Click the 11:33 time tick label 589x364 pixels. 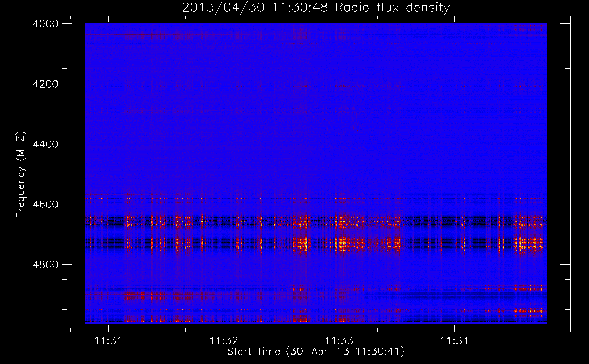339,341
